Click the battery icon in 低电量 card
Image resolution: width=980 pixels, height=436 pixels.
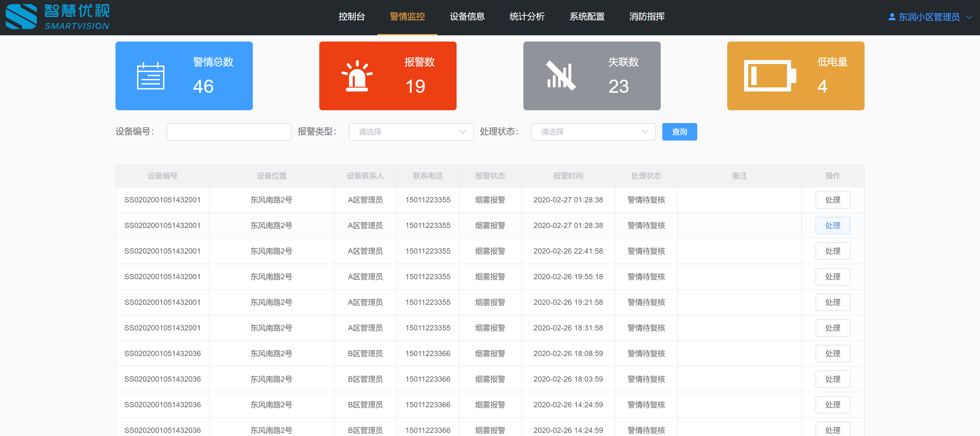(x=770, y=75)
